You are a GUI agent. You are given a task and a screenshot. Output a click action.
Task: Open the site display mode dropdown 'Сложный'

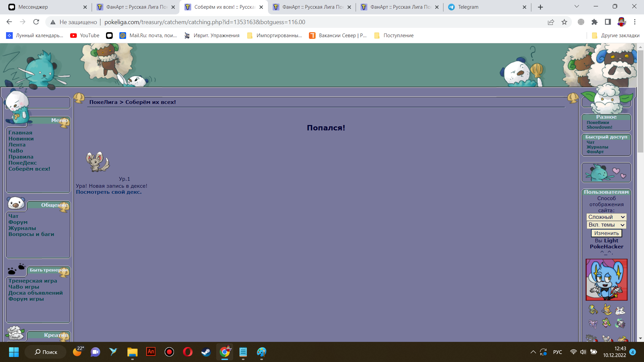606,217
